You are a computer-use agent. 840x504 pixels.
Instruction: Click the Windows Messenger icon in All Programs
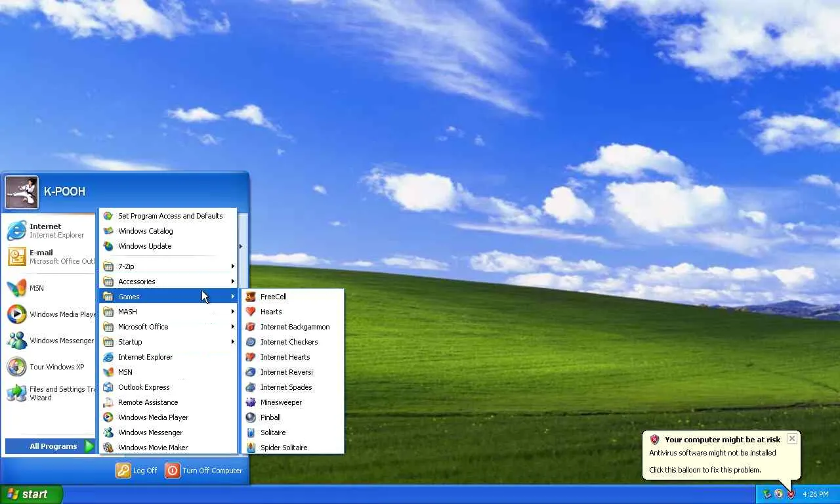108,432
